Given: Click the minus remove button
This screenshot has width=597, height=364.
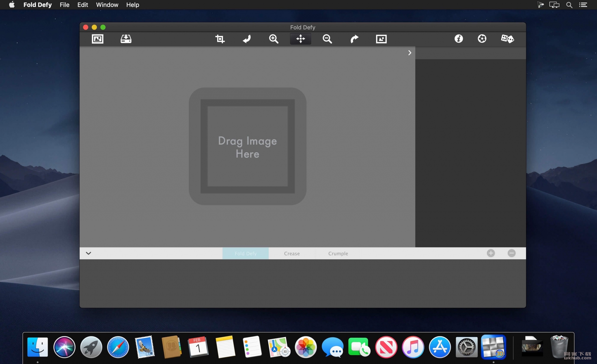Looking at the screenshot, I should point(511,253).
